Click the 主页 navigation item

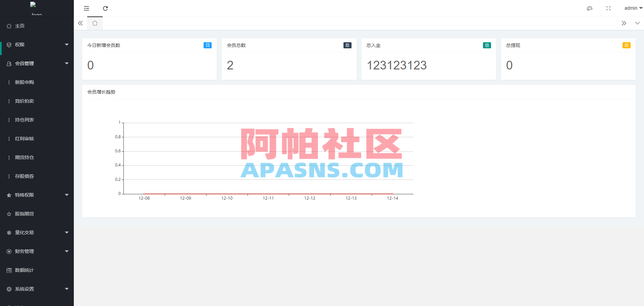(x=19, y=26)
